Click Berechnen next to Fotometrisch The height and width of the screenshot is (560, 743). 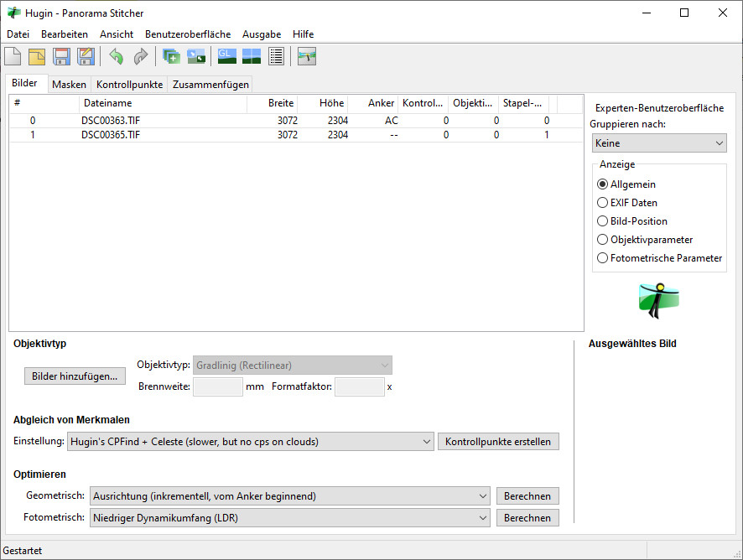[x=527, y=518]
